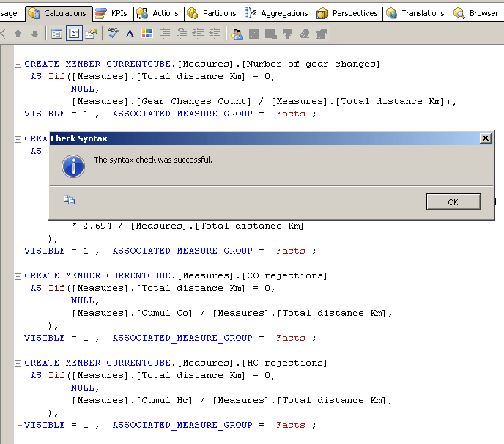Run Check Syntax (ABC checkmark)
504x444 pixels.
[113, 33]
